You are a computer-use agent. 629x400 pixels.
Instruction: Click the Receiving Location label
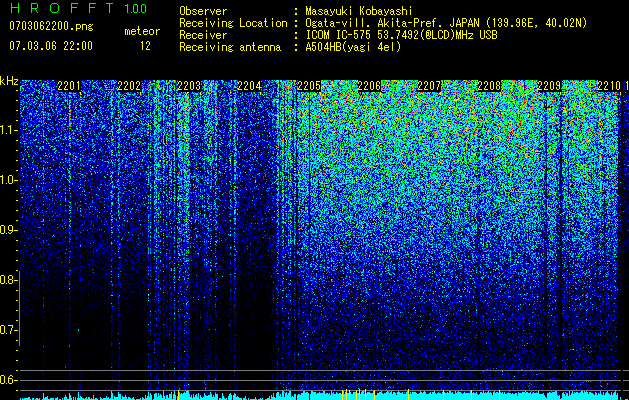[233, 23]
